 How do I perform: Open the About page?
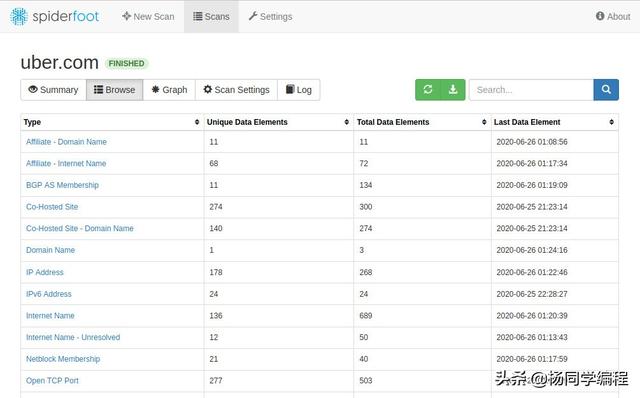pyautogui.click(x=613, y=16)
